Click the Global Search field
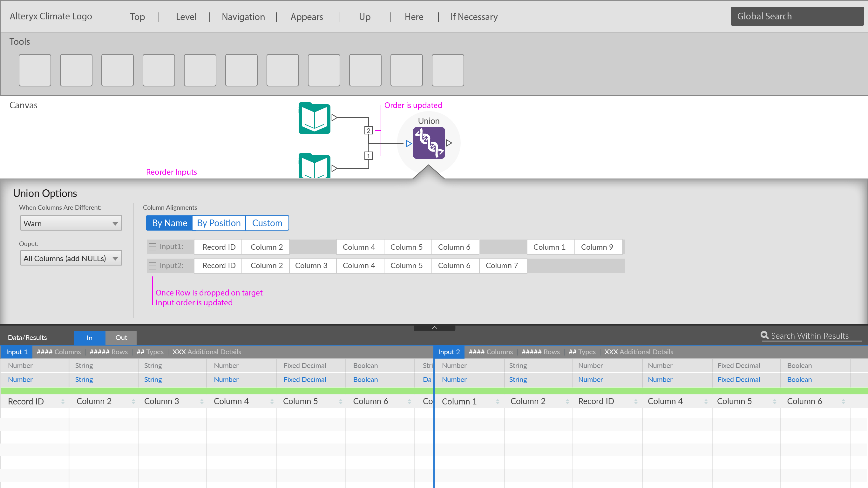Image resolution: width=868 pixels, height=488 pixels. click(797, 16)
